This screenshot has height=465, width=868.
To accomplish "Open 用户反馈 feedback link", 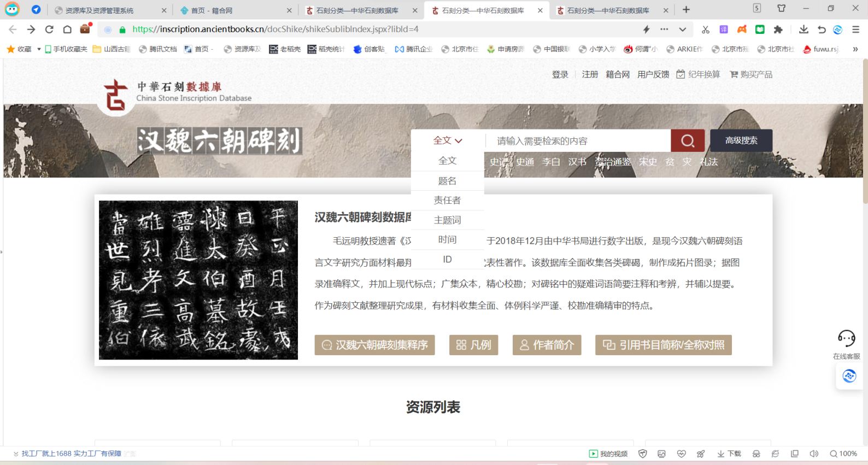I will [x=653, y=74].
